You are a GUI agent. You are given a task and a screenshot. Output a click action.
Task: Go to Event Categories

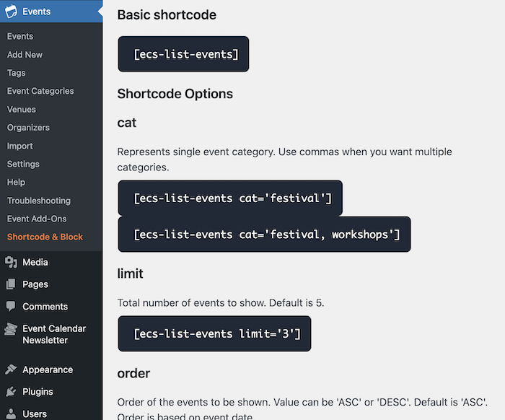[40, 91]
